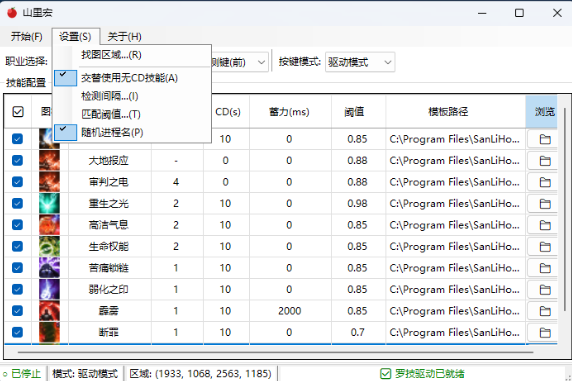Click the 浏览 column header

pos(542,112)
